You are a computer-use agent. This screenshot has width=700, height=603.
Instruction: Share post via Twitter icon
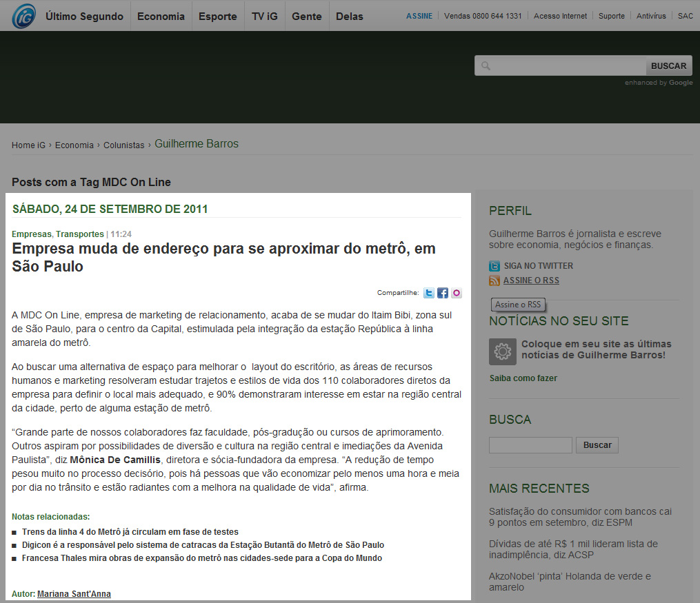pyautogui.click(x=429, y=293)
